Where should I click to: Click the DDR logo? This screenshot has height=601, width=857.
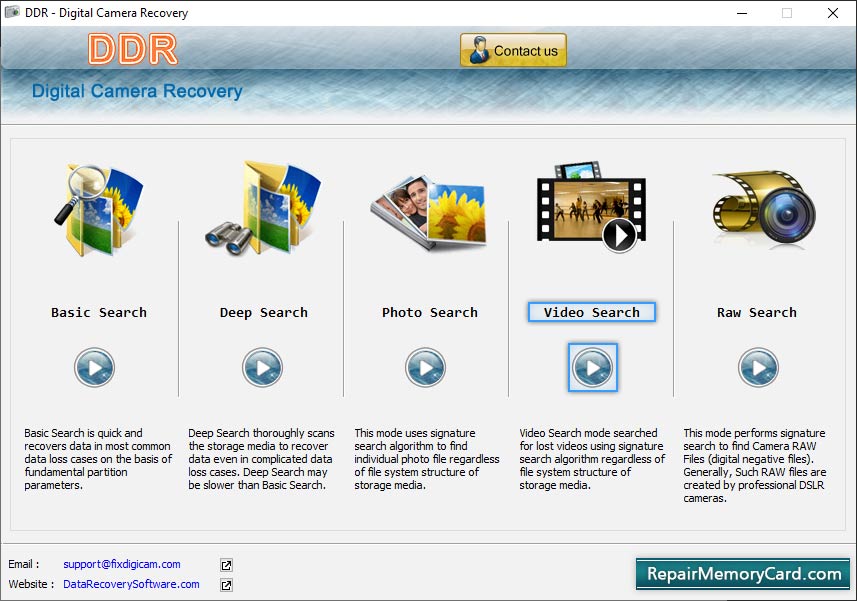tap(133, 49)
